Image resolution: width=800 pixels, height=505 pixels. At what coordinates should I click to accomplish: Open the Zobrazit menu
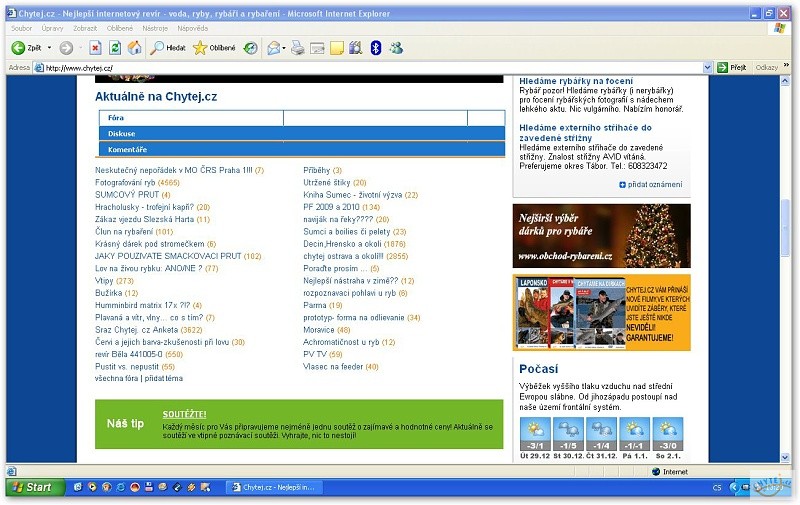(85, 29)
